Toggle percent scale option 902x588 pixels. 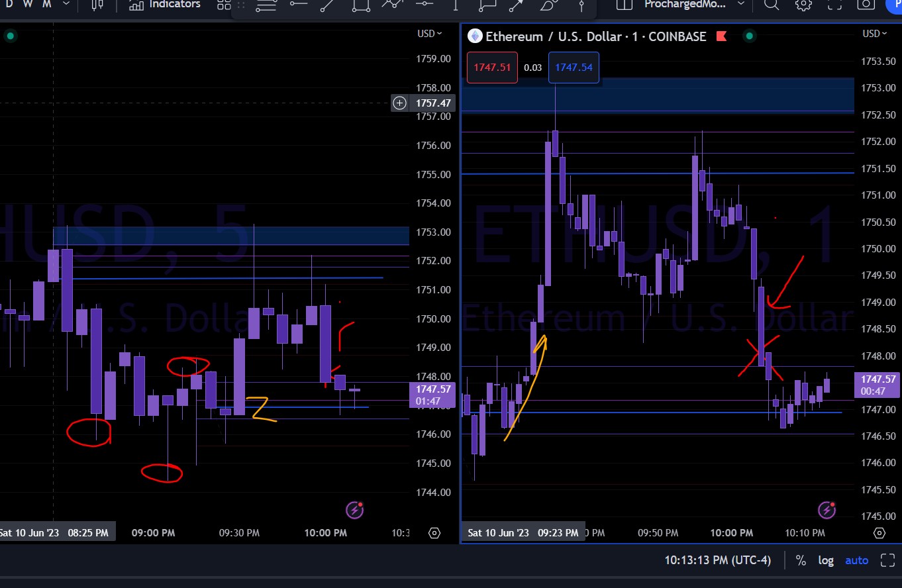pos(801,560)
